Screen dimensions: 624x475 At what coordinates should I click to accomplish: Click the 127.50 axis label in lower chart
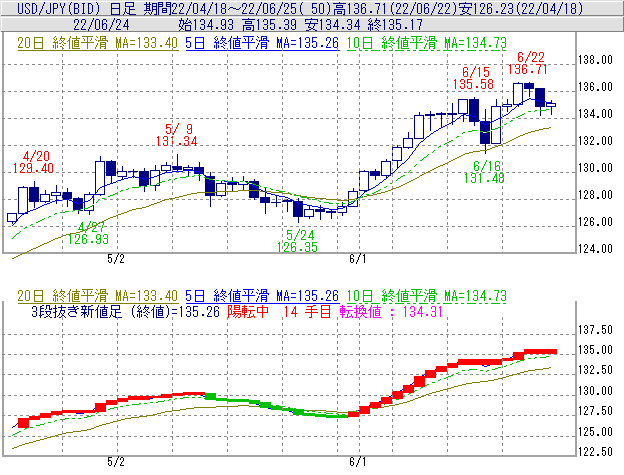[x=595, y=411]
